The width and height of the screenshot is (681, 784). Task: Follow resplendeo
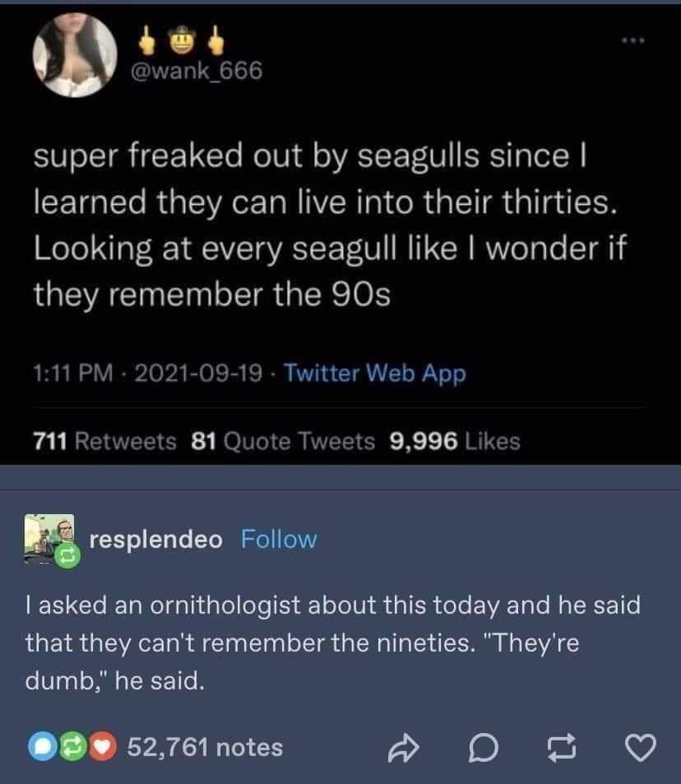click(x=278, y=540)
